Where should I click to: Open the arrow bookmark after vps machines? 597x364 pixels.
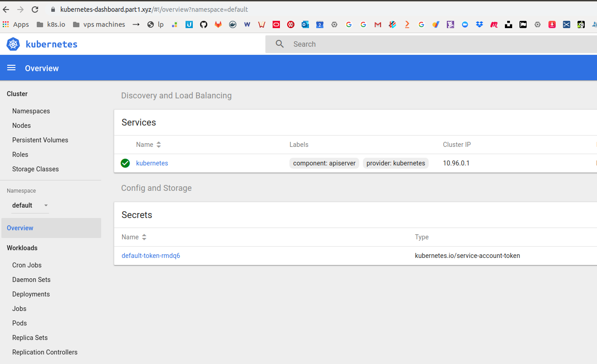pyautogui.click(x=136, y=24)
